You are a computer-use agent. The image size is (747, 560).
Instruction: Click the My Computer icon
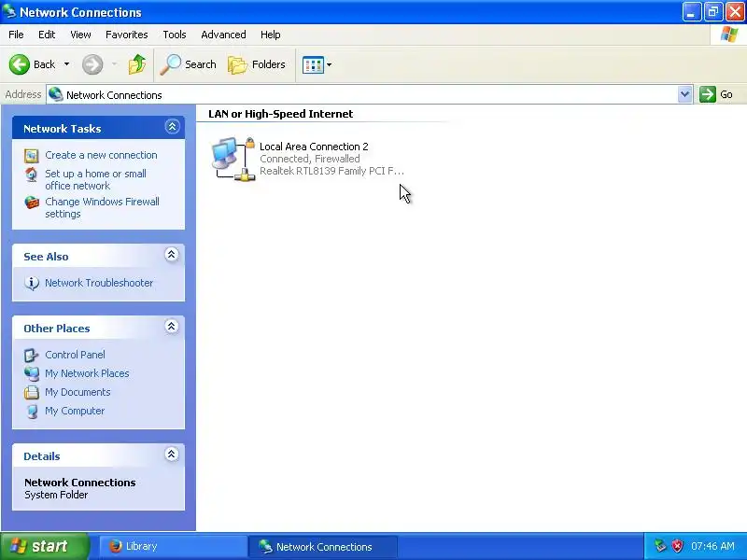pyautogui.click(x=32, y=411)
